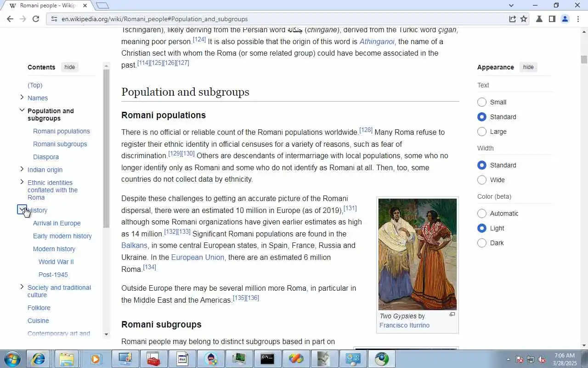Screen dimensions: 588x368
Task: Bookmark this page with the star
Action: (524, 19)
